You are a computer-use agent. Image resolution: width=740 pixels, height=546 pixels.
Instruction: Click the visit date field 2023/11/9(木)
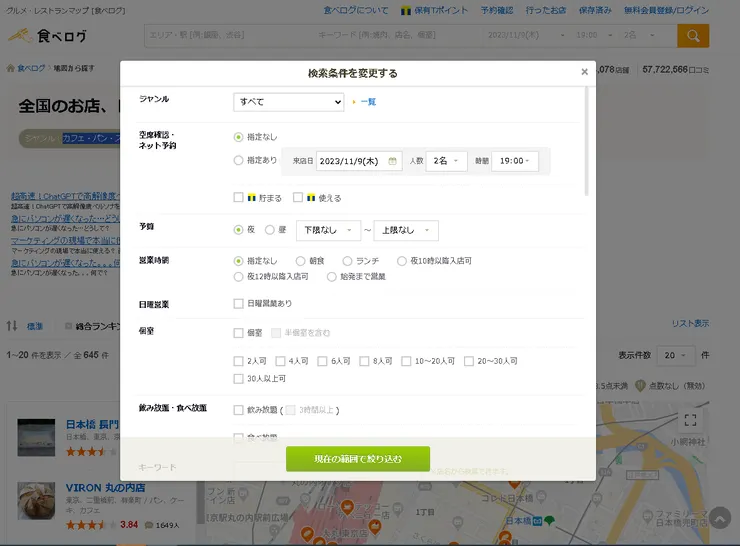[x=359, y=161]
